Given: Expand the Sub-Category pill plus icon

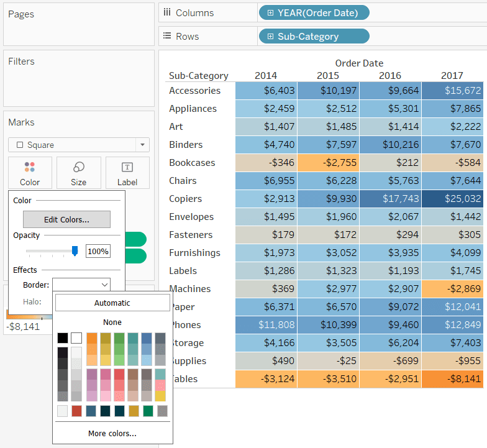Looking at the screenshot, I should [x=271, y=36].
